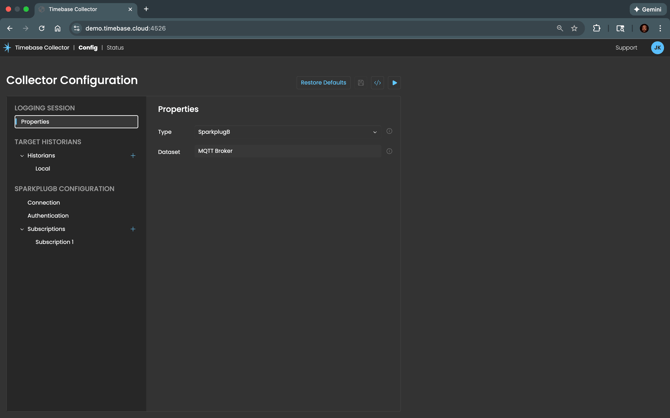Click the save configuration icon

coord(361,83)
